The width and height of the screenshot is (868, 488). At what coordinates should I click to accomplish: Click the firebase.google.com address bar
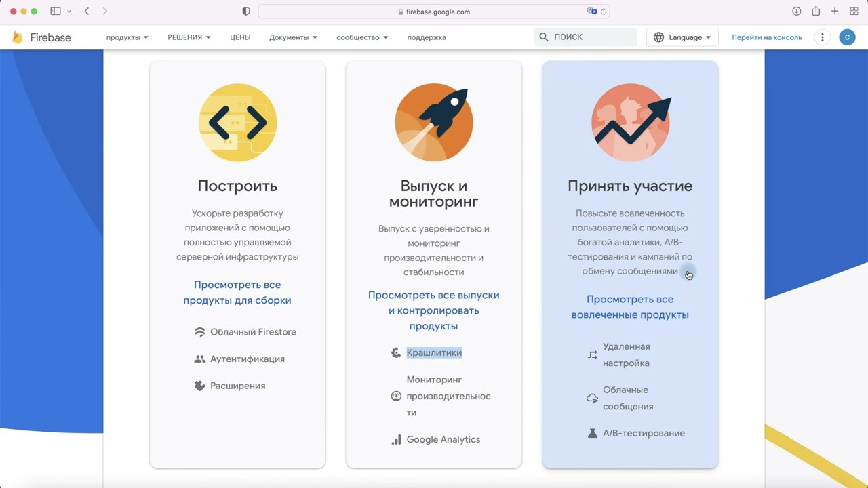pos(434,12)
